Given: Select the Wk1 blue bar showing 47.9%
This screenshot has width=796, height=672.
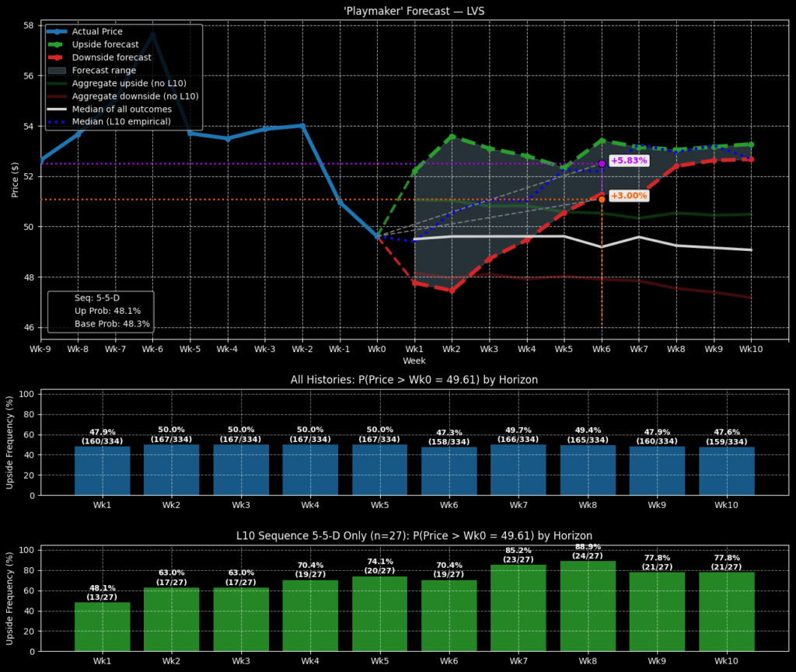Looking at the screenshot, I should [102, 471].
